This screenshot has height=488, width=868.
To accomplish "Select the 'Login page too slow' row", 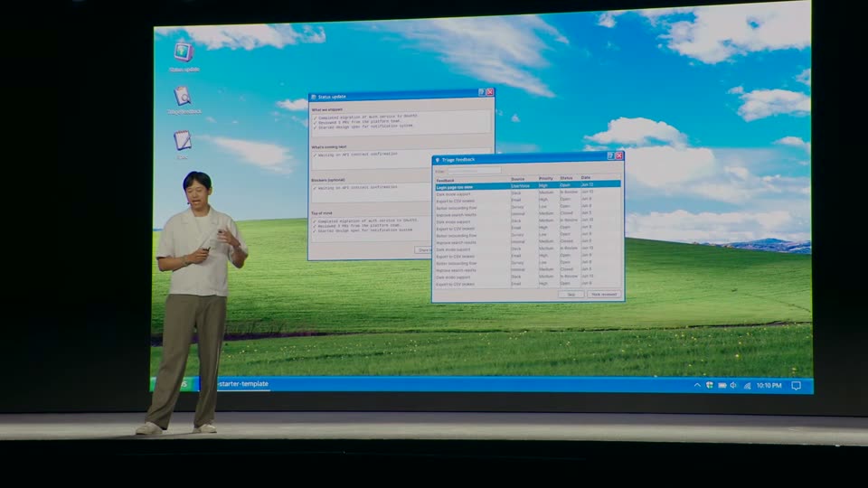I will click(x=527, y=186).
